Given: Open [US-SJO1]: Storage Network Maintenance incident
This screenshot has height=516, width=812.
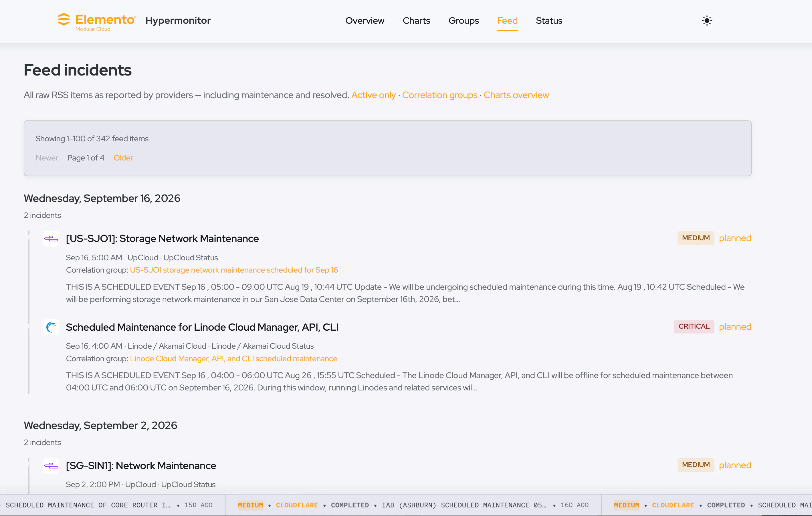Looking at the screenshot, I should click(x=162, y=238).
